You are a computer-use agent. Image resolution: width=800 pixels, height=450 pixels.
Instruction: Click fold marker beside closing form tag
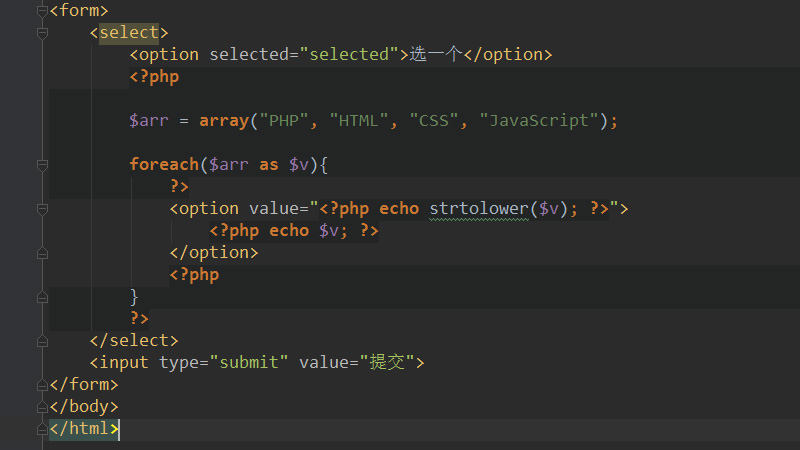(x=42, y=384)
